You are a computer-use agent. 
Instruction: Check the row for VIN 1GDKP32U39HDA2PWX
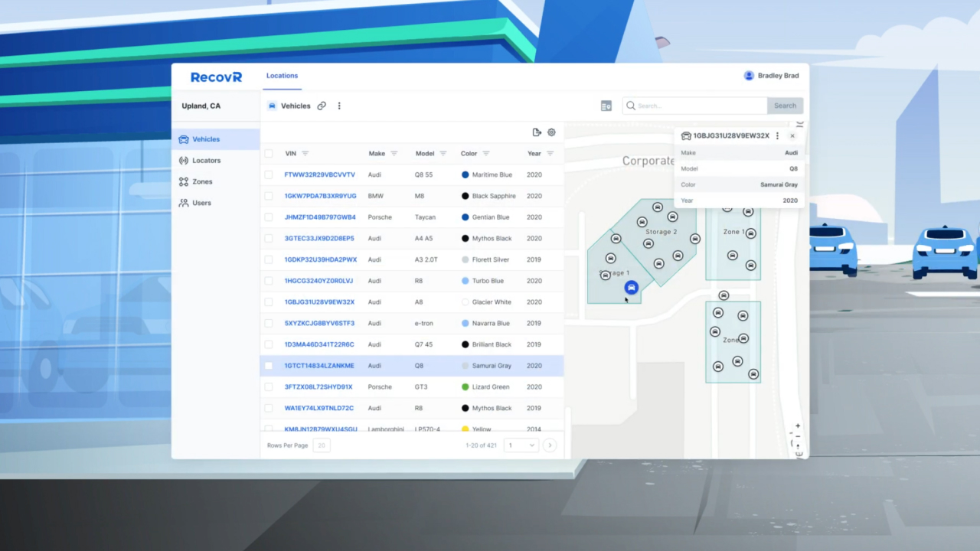click(269, 260)
